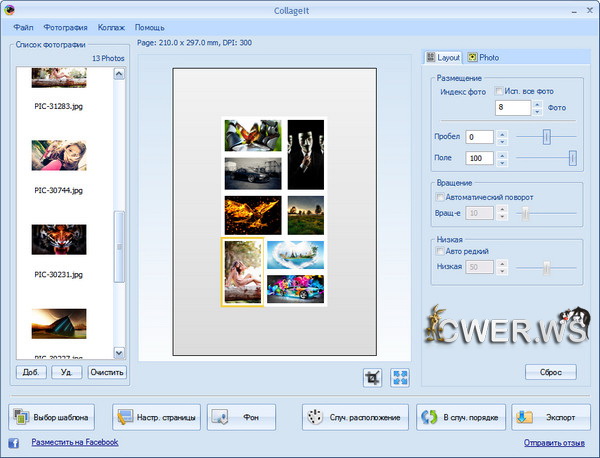Image resolution: width=600 pixels, height=458 pixels.
Task: Open page setup via Настр. страницы
Action: [156, 417]
